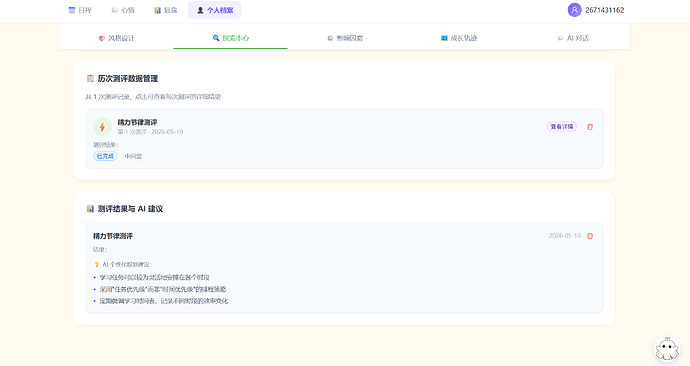
Task: Open the AI 对话 sub-tab
Action: coord(573,38)
